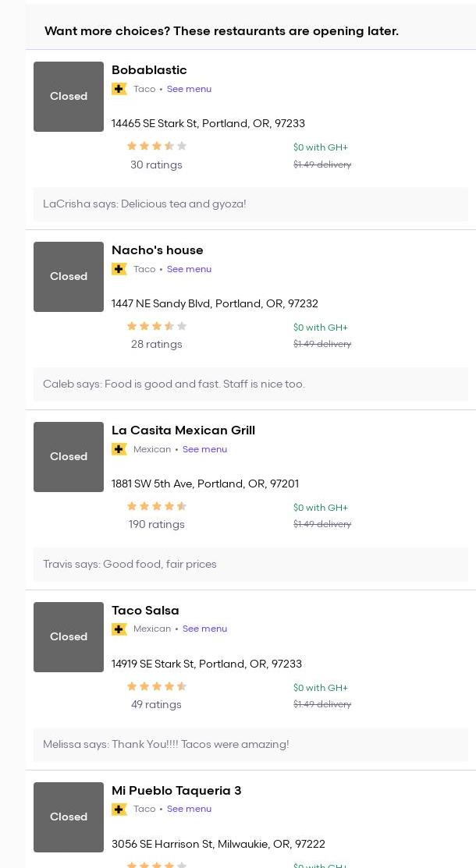Click the 190 ratings count text

[157, 525]
